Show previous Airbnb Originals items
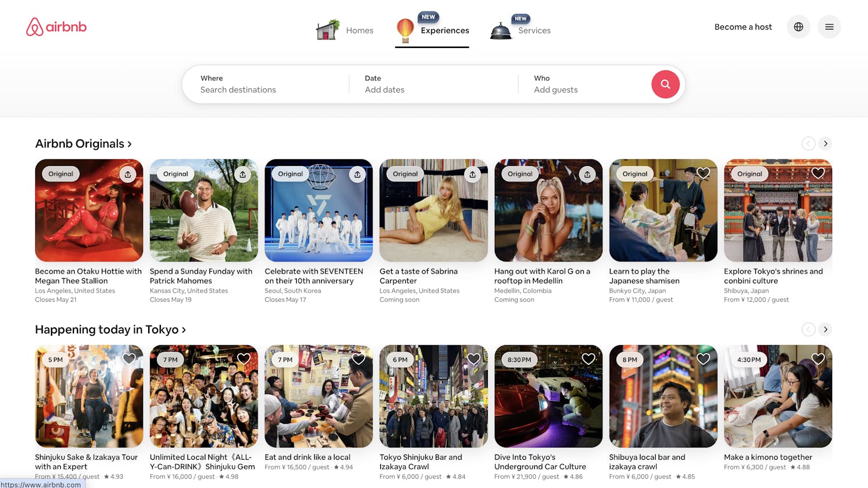This screenshot has height=488, width=868. click(x=808, y=143)
